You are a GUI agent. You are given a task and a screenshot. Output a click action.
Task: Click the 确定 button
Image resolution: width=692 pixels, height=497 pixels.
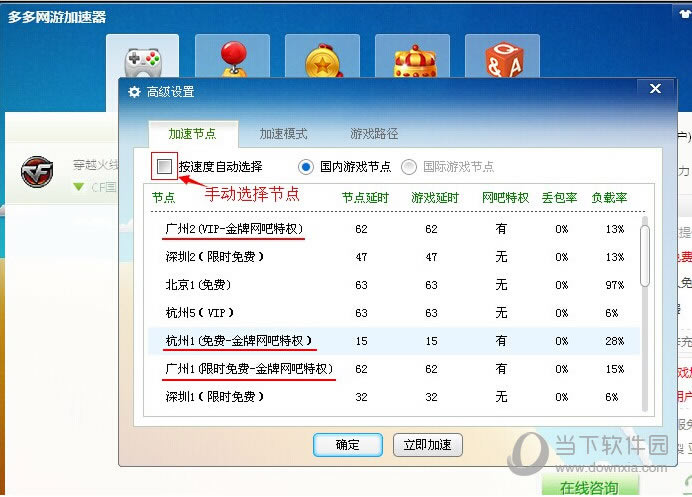[348, 445]
